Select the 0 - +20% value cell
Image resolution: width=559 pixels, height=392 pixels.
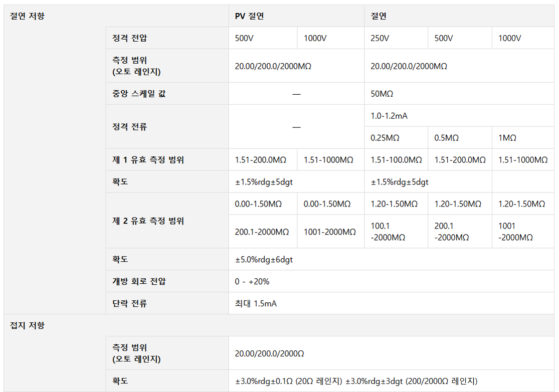[x=252, y=281]
